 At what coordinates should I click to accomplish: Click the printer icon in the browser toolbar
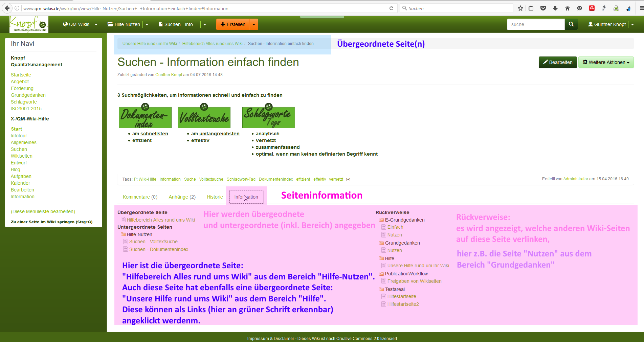pyautogui.click(x=616, y=8)
